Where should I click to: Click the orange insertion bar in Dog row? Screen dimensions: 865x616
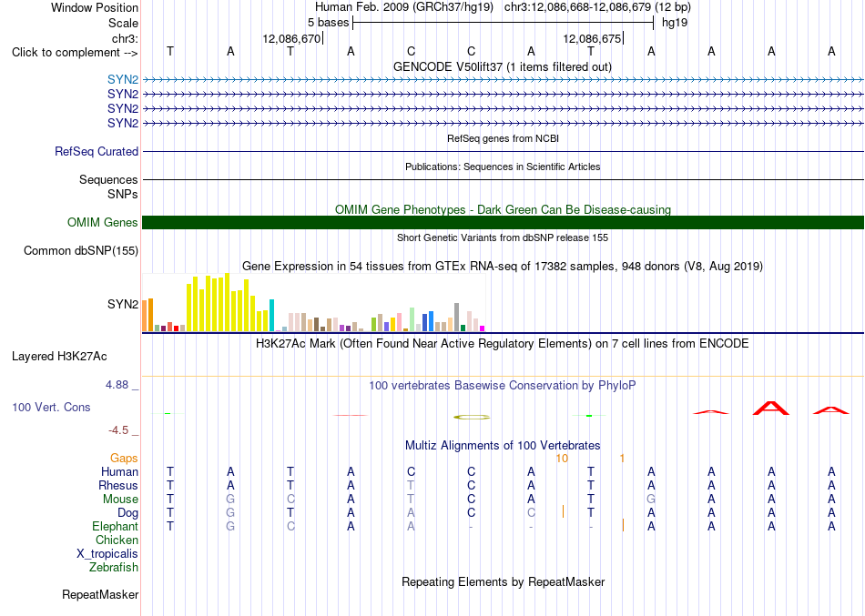pyautogui.click(x=564, y=511)
